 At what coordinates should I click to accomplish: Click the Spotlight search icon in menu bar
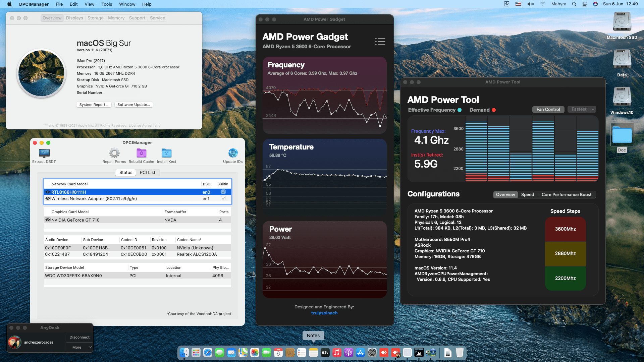tap(574, 4)
